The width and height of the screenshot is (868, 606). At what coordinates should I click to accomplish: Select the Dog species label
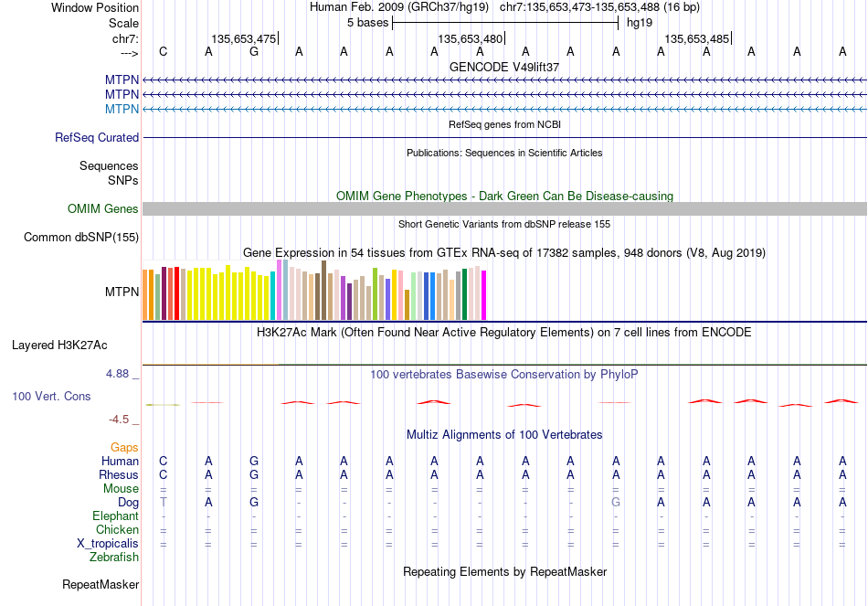click(128, 503)
